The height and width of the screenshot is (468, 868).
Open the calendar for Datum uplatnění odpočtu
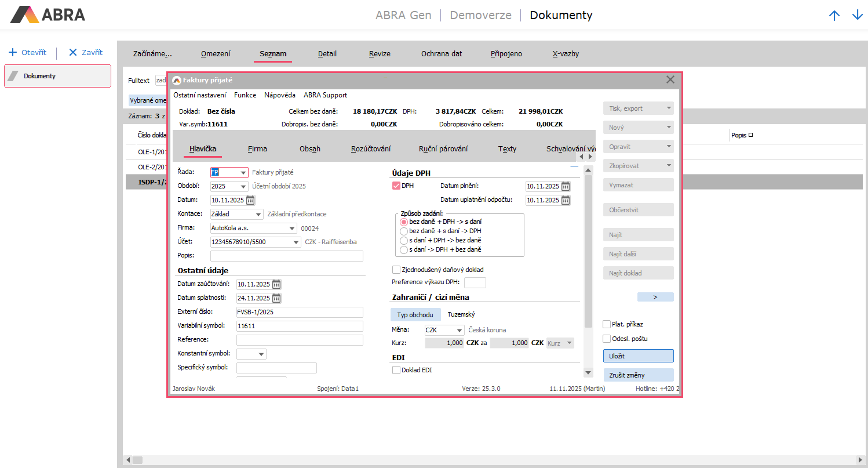click(x=566, y=200)
